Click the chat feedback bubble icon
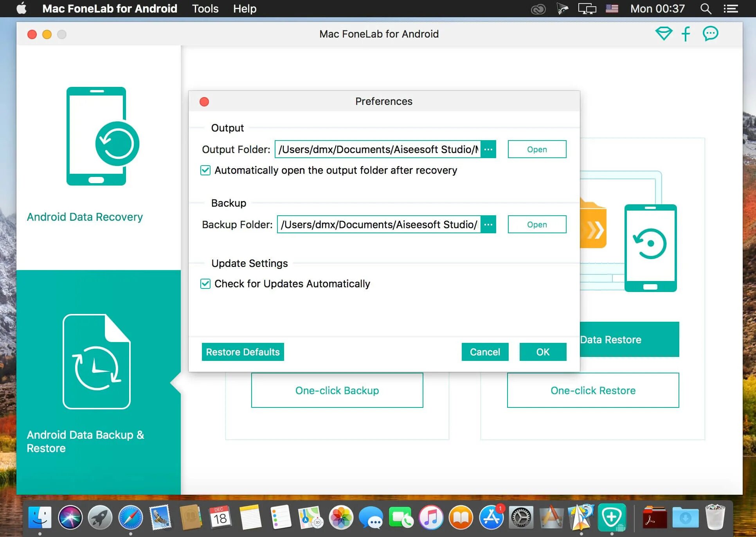Viewport: 756px width, 537px height. [710, 34]
